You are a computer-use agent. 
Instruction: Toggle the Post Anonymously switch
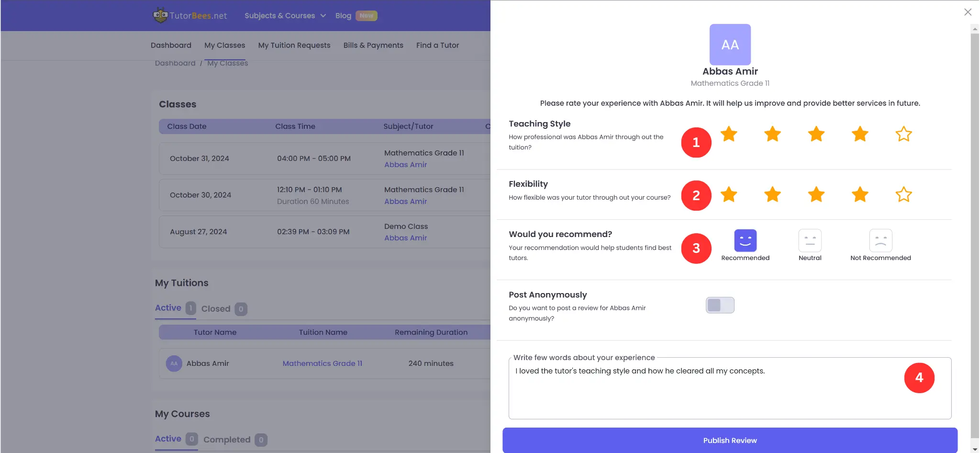pyautogui.click(x=720, y=305)
